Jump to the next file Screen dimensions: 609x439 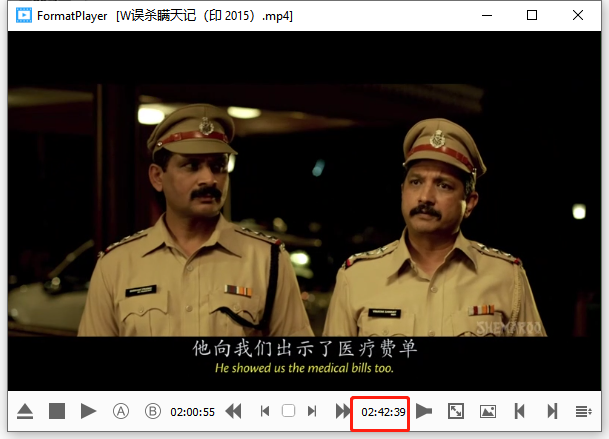point(552,411)
